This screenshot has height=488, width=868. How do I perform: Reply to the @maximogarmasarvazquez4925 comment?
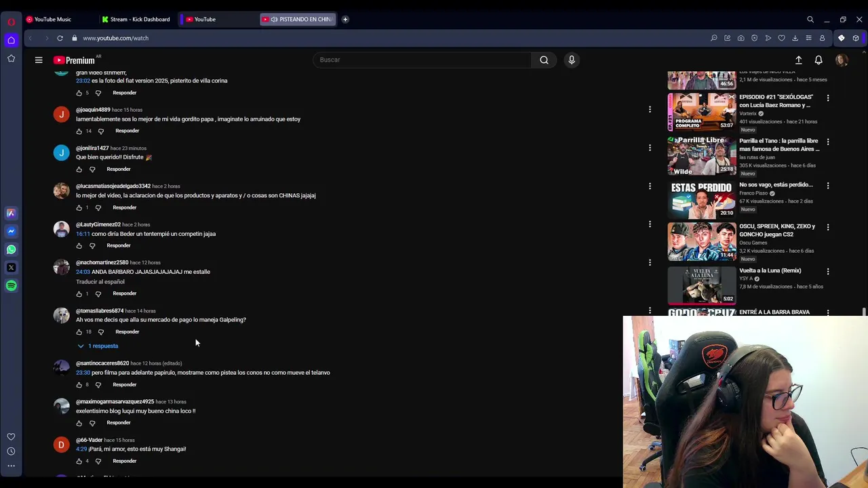click(x=119, y=423)
